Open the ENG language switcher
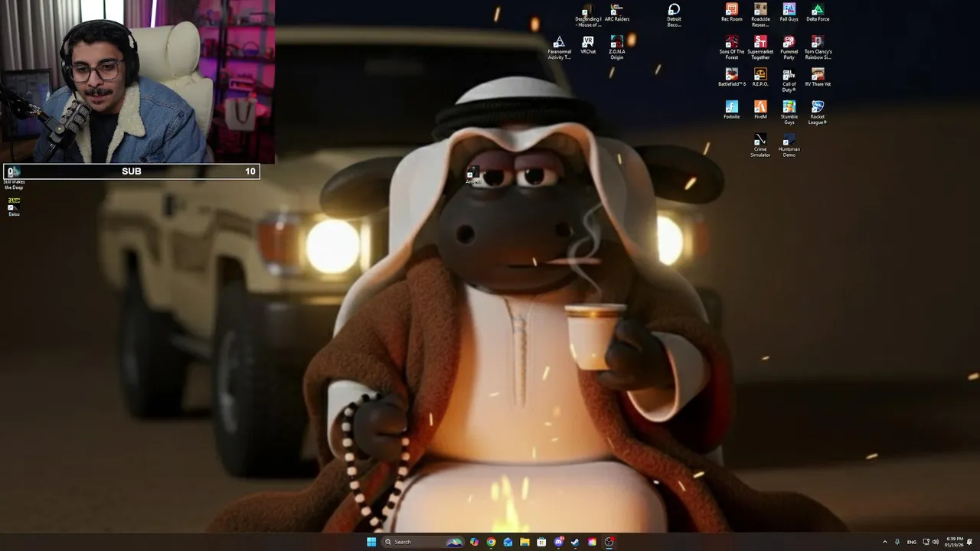 tap(912, 542)
